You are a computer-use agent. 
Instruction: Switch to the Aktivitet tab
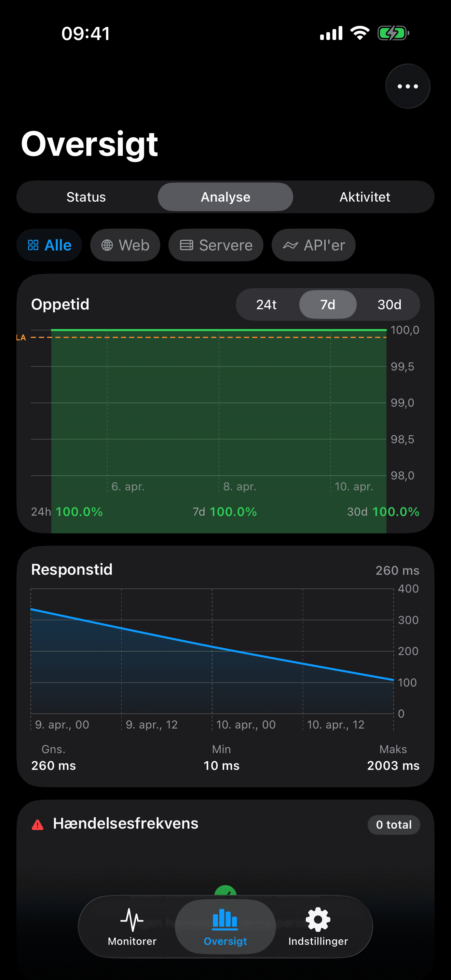click(365, 197)
